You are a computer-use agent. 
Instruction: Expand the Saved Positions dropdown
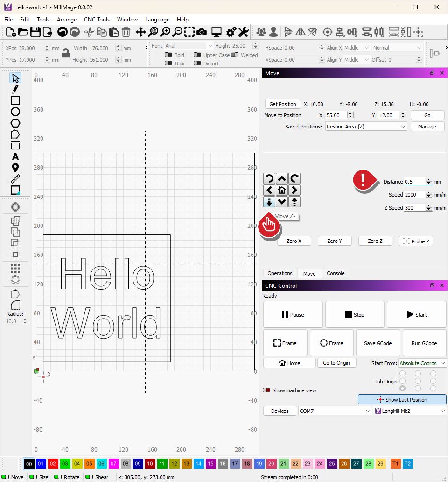click(366, 127)
